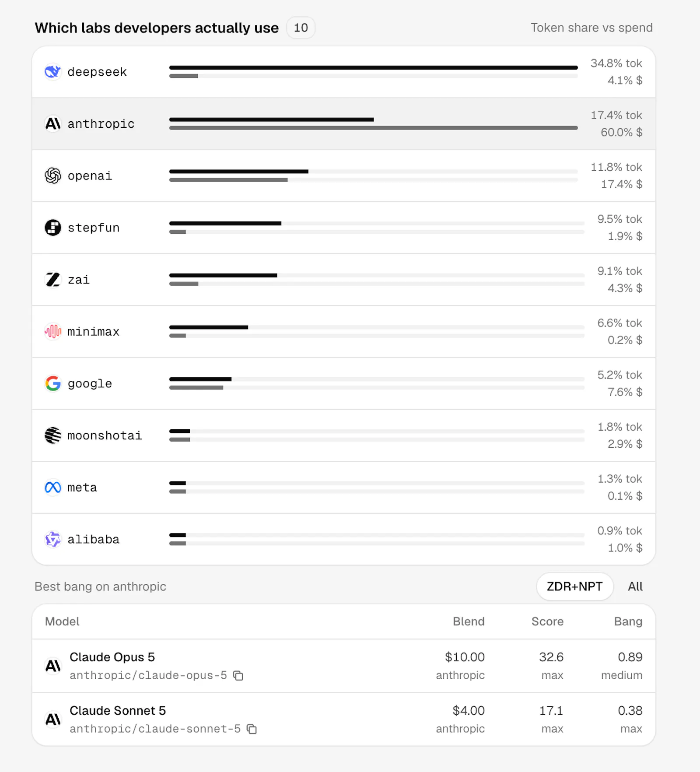Screen dimensions: 700x772
Task: Click the moonshotai striped logo icon
Action: tap(53, 435)
